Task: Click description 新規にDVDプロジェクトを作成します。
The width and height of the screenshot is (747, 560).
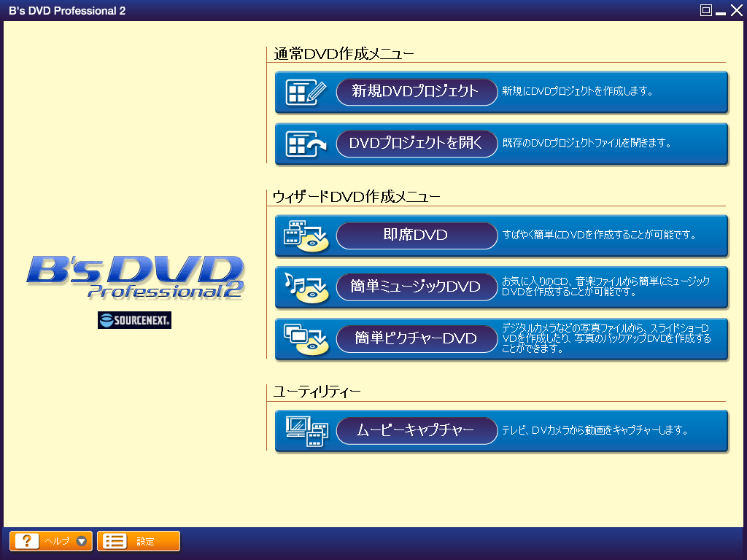Action: point(578,91)
